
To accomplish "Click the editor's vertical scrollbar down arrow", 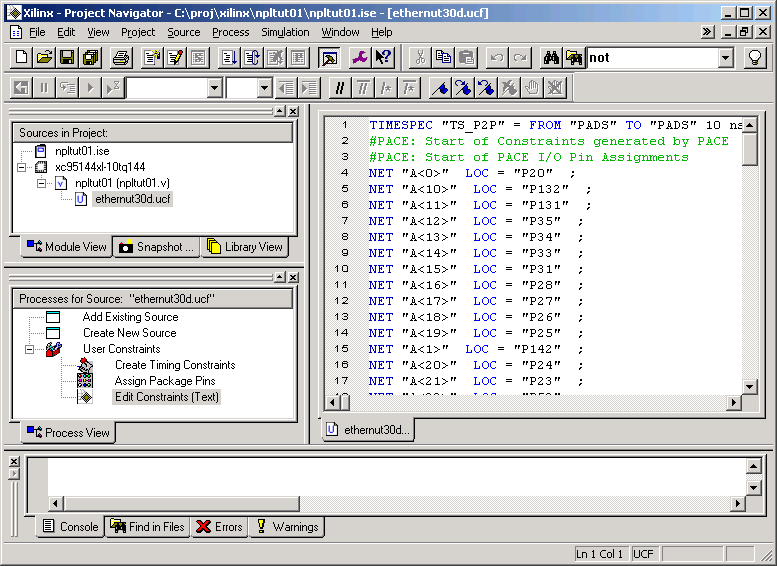I will [x=750, y=385].
